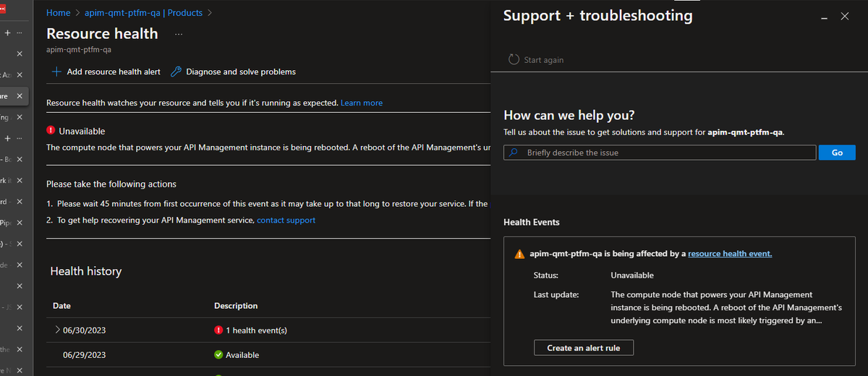
Task: Click the contact support link
Action: click(x=286, y=220)
